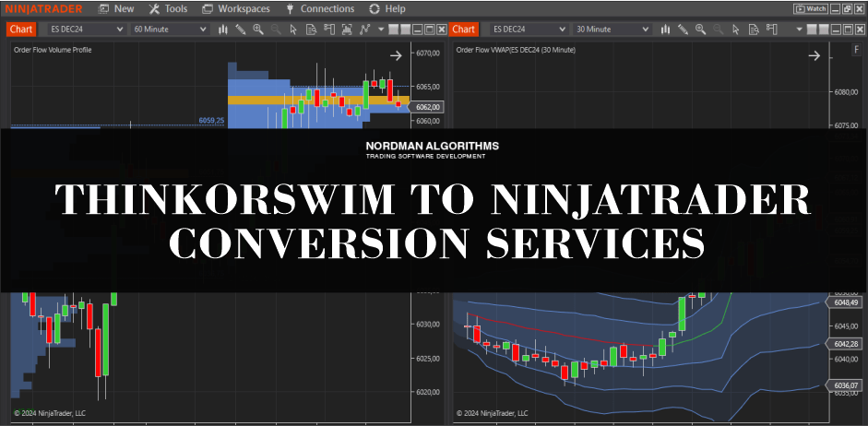Click first link square in 60 Minute chart
Image resolution: width=868 pixels, height=426 pixels.
click(394, 30)
